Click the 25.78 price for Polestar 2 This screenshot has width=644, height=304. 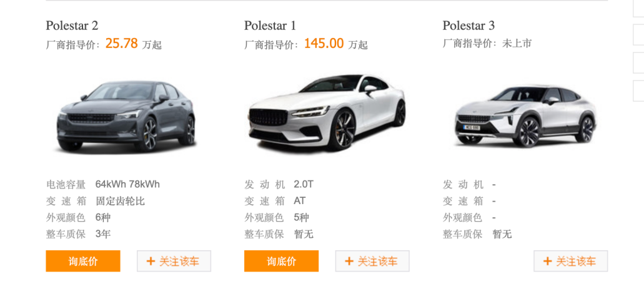point(122,43)
